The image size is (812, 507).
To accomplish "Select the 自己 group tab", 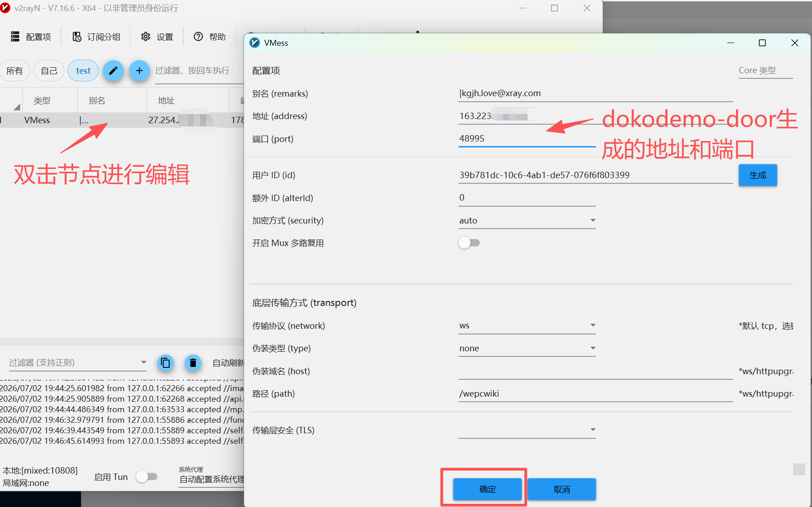I will 49,71.
